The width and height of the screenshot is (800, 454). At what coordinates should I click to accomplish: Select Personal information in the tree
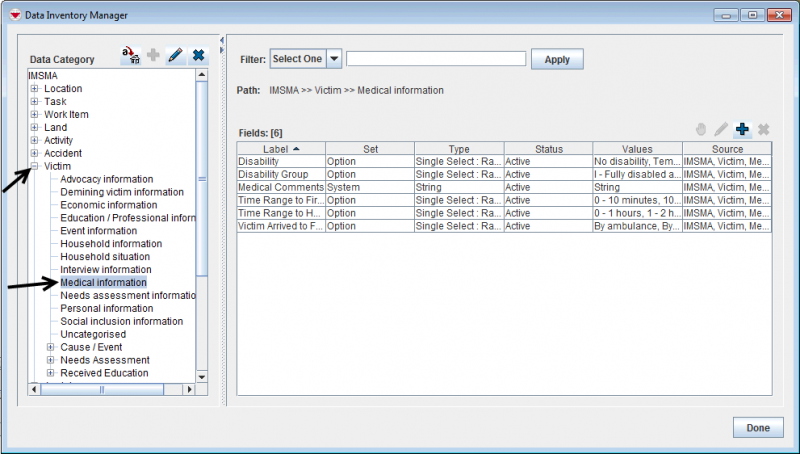106,308
